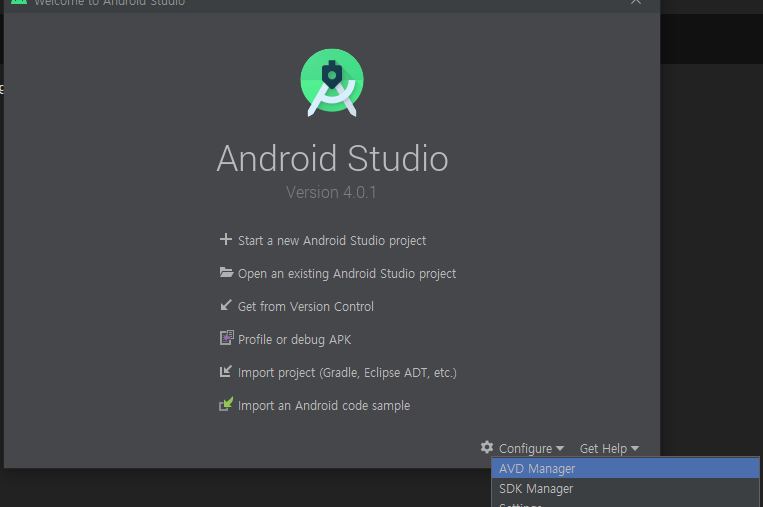Choose Import project (Gradle, Eclipse ADT, etc.)
Image resolution: width=763 pixels, height=507 pixels.
[x=347, y=373]
